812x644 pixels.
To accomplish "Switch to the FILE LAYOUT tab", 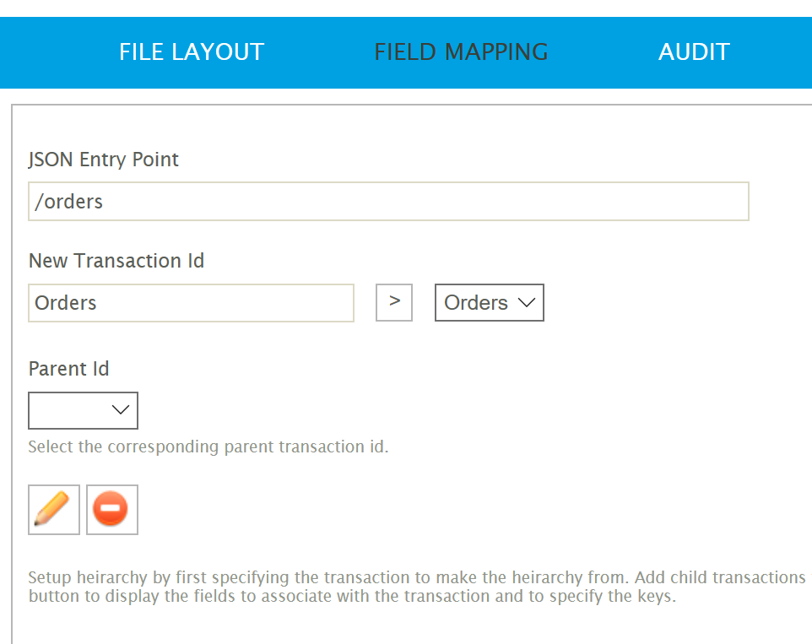I will pos(192,52).
